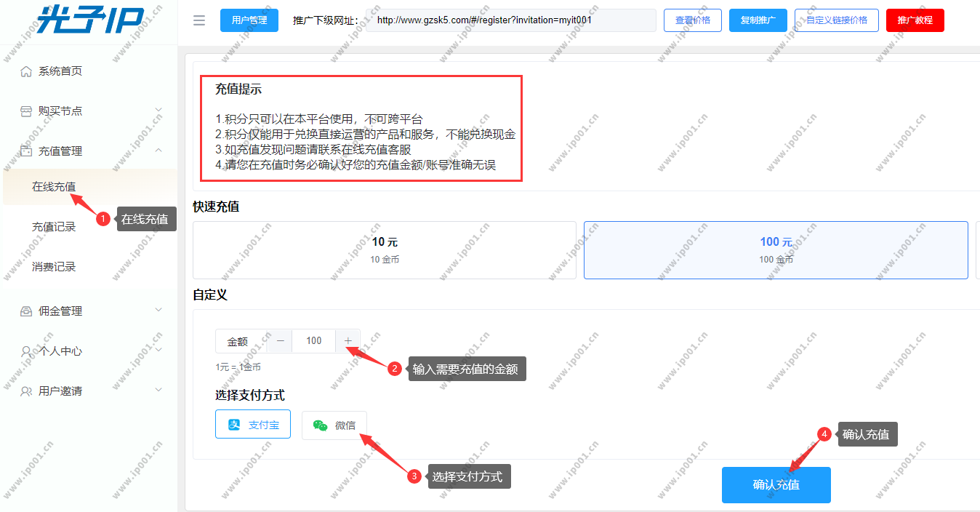Click the 复制推广 button
Image resolution: width=980 pixels, height=512 pixels.
(758, 20)
